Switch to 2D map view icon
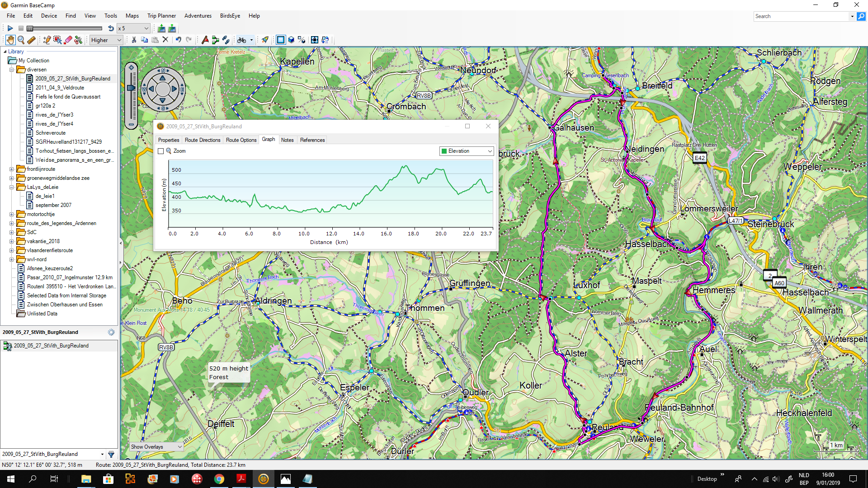Screen dimensions: 868x488 (x=281, y=40)
